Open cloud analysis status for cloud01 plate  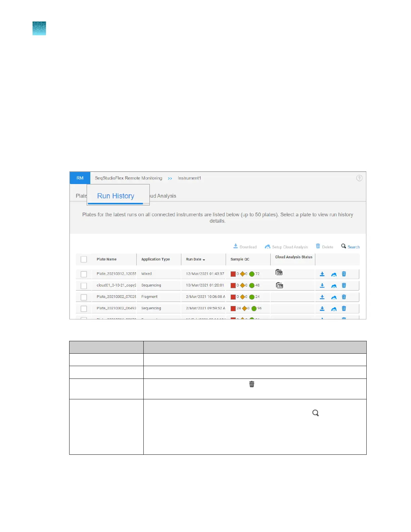[x=279, y=285]
